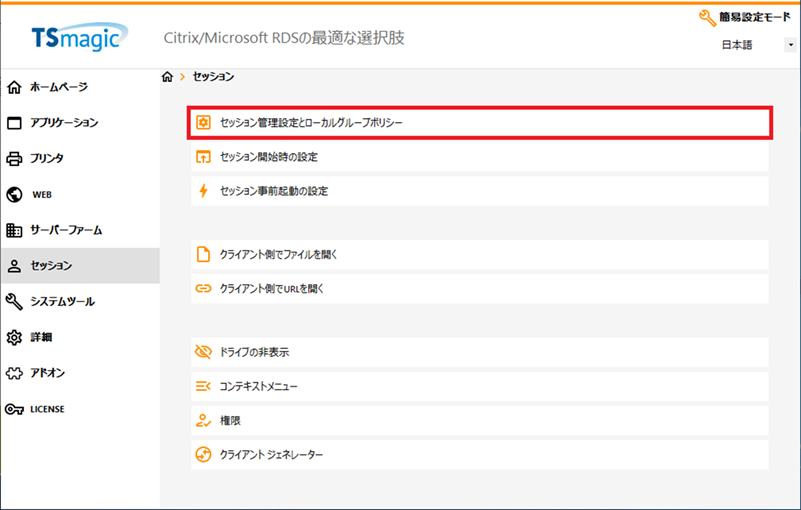Click the home icon in breadcrumb
The height and width of the screenshot is (510, 801).
pos(167,77)
